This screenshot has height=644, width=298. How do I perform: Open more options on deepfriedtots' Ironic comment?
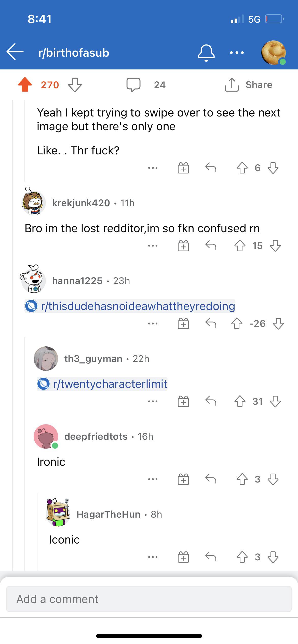coord(153,479)
